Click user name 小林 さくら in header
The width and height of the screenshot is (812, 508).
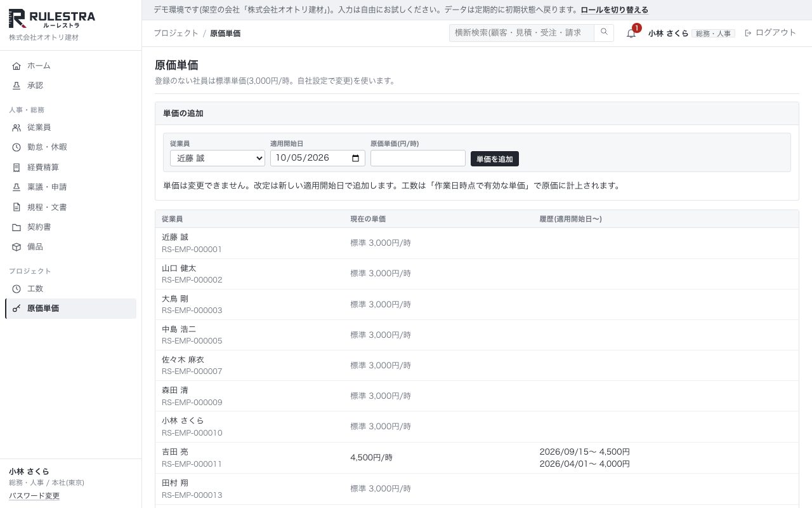[668, 33]
